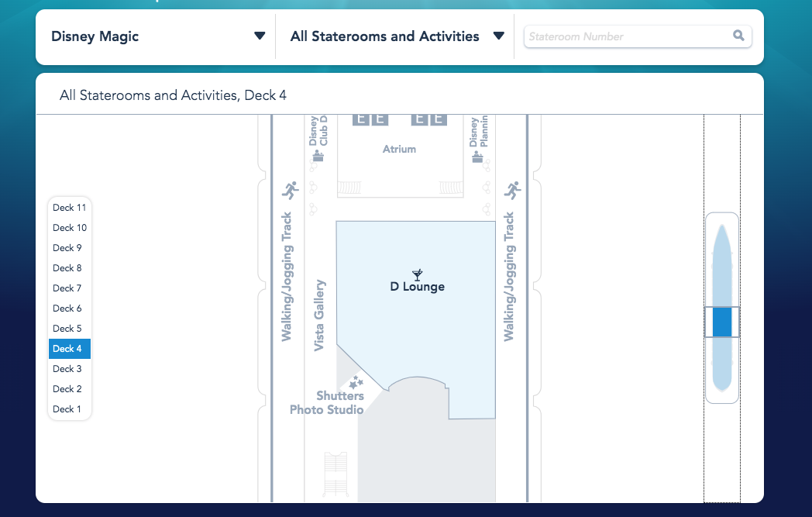Image resolution: width=812 pixels, height=517 pixels.
Task: Expand the All Staterooms and Activities filter
Action: click(x=397, y=36)
